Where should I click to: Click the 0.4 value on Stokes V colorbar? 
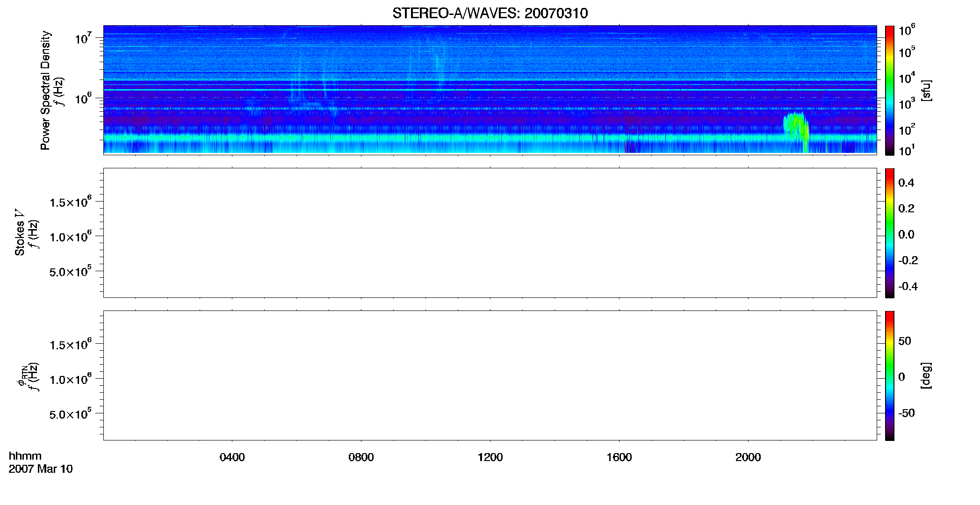pyautogui.click(x=906, y=183)
